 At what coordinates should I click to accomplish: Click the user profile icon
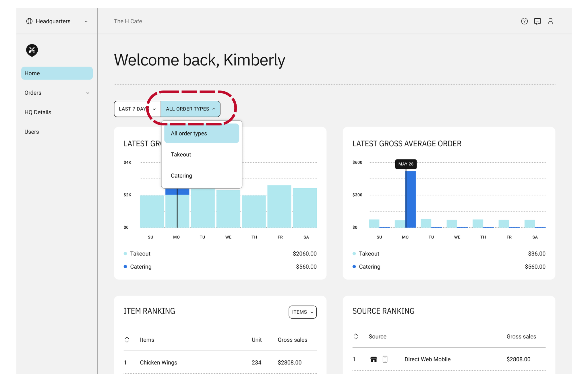point(550,21)
